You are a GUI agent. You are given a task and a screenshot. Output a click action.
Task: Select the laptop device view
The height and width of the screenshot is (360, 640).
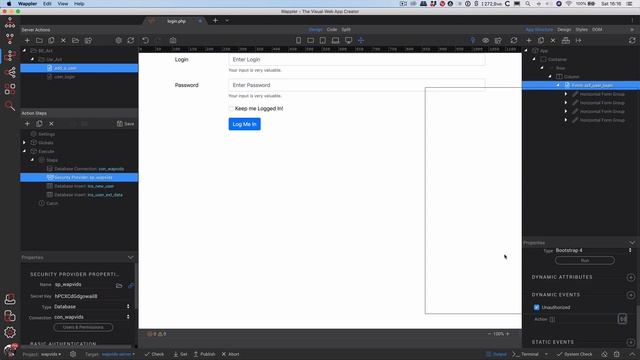336,40
